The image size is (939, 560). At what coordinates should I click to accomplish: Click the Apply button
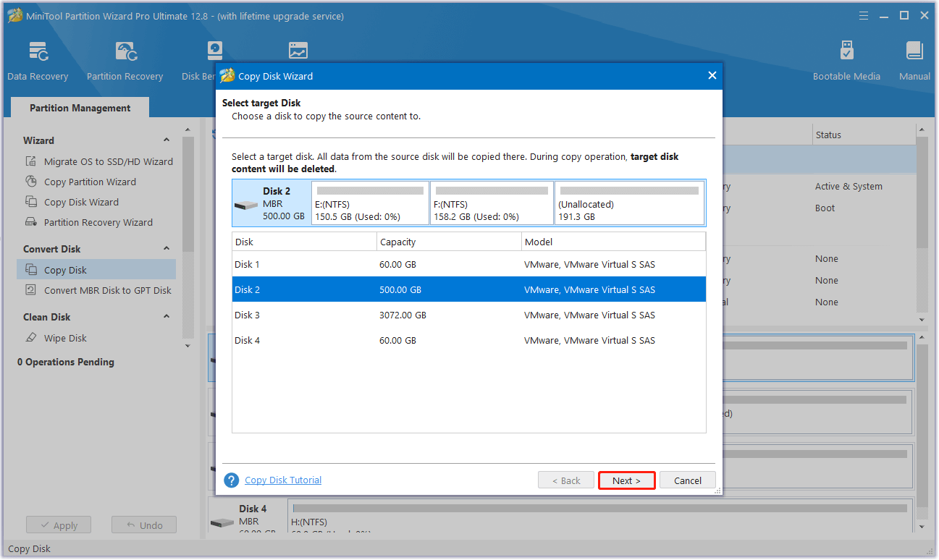[59, 525]
